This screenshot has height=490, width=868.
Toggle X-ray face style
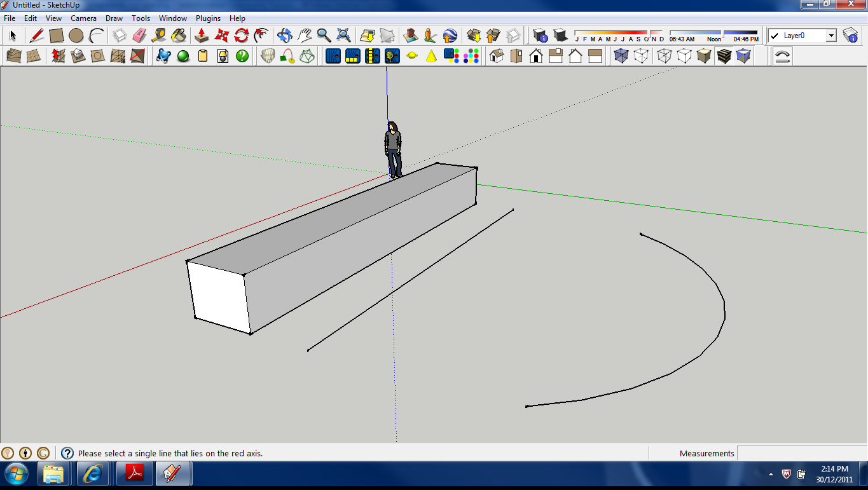coord(621,56)
